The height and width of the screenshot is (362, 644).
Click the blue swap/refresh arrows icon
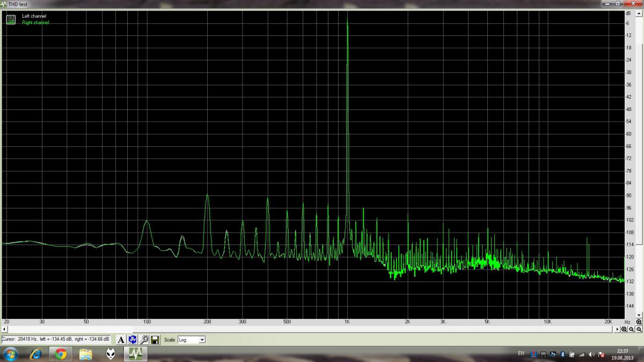point(133,339)
